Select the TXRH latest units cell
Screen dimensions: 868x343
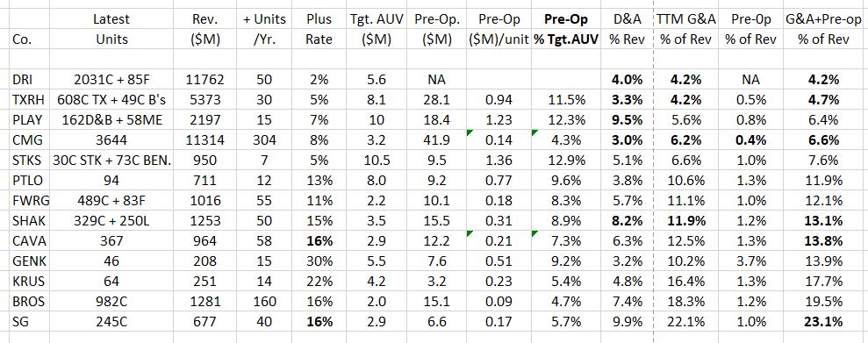pyautogui.click(x=111, y=100)
